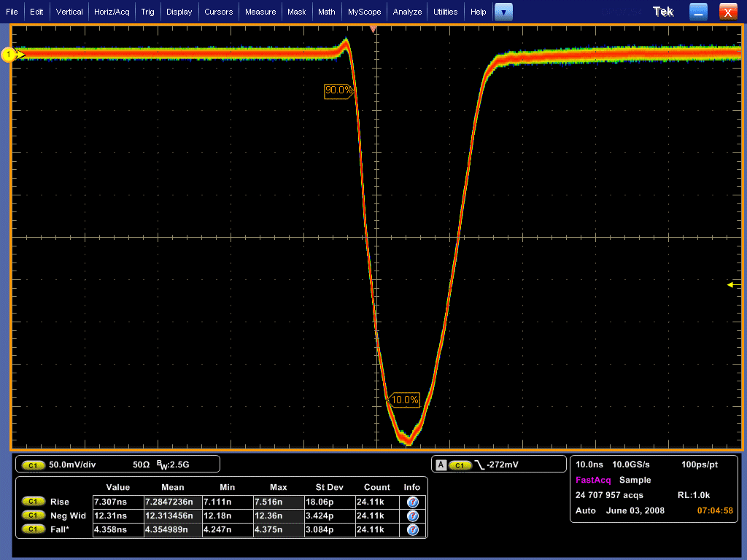Open the Vertical menu
The image size is (747, 560).
(x=69, y=12)
